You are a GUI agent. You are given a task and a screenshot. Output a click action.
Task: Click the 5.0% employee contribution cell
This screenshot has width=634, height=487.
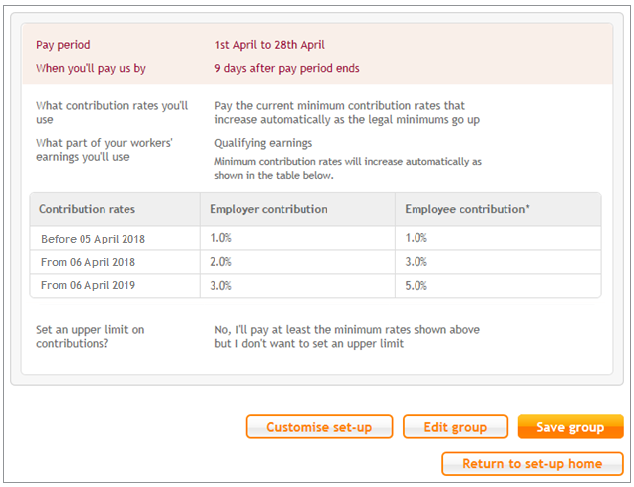tap(416, 285)
